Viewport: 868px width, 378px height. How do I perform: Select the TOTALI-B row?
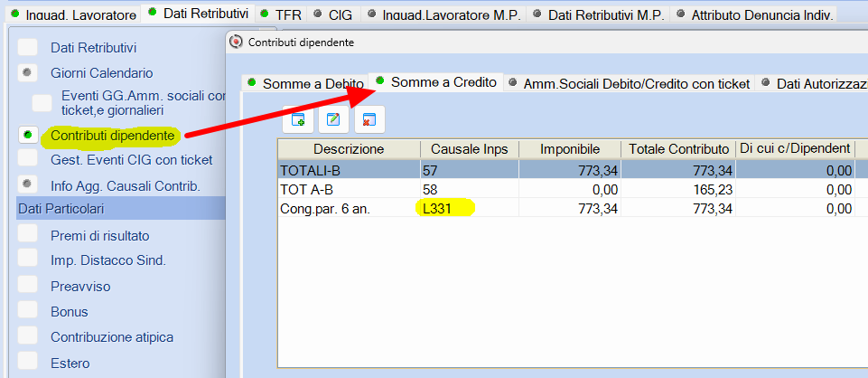(573, 170)
